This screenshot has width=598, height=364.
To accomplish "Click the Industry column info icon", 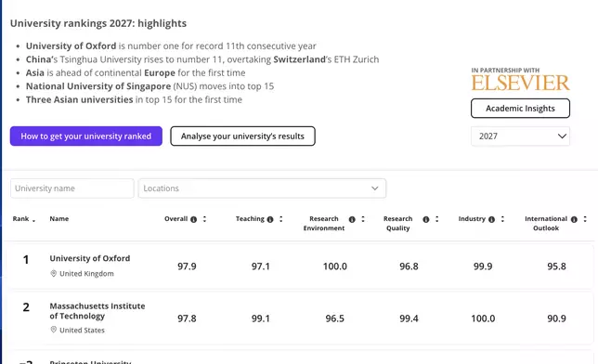I will pos(491,219).
